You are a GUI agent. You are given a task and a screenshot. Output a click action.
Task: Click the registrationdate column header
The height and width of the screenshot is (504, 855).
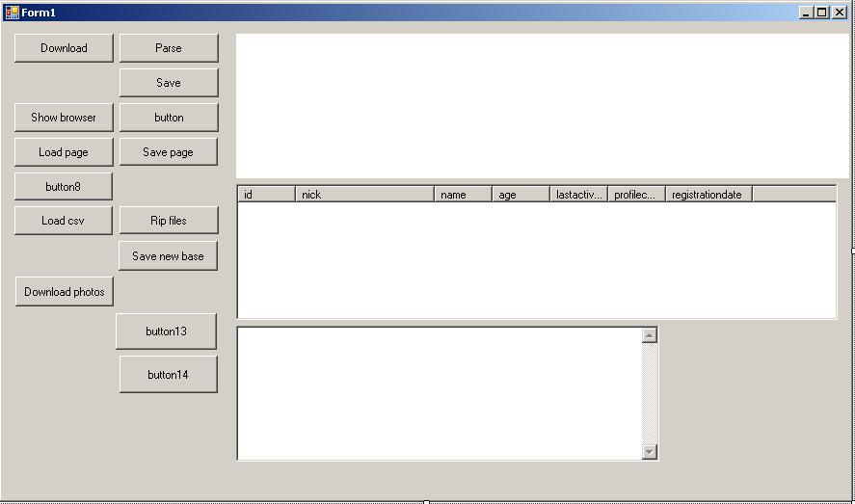coord(709,195)
